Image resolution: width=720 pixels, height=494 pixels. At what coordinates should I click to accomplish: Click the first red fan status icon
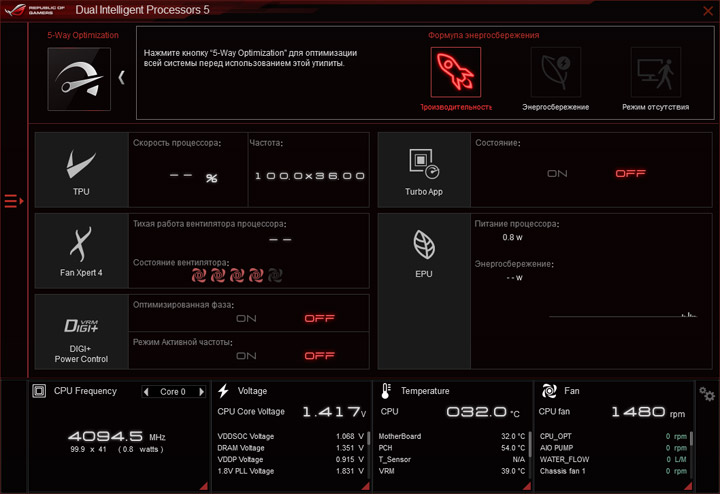(x=198, y=275)
